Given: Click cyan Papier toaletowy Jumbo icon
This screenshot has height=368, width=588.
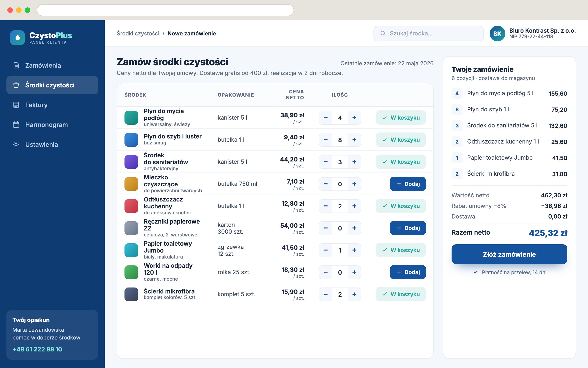Looking at the screenshot, I should pyautogui.click(x=131, y=250).
